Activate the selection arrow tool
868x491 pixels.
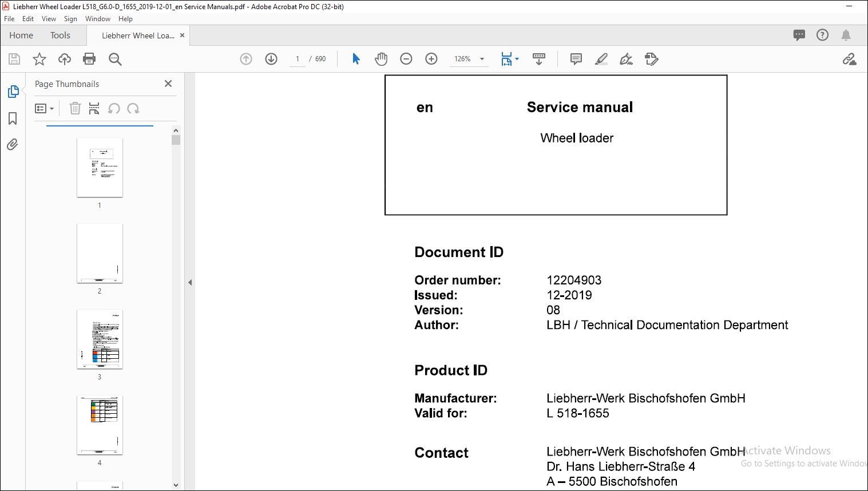pos(356,59)
